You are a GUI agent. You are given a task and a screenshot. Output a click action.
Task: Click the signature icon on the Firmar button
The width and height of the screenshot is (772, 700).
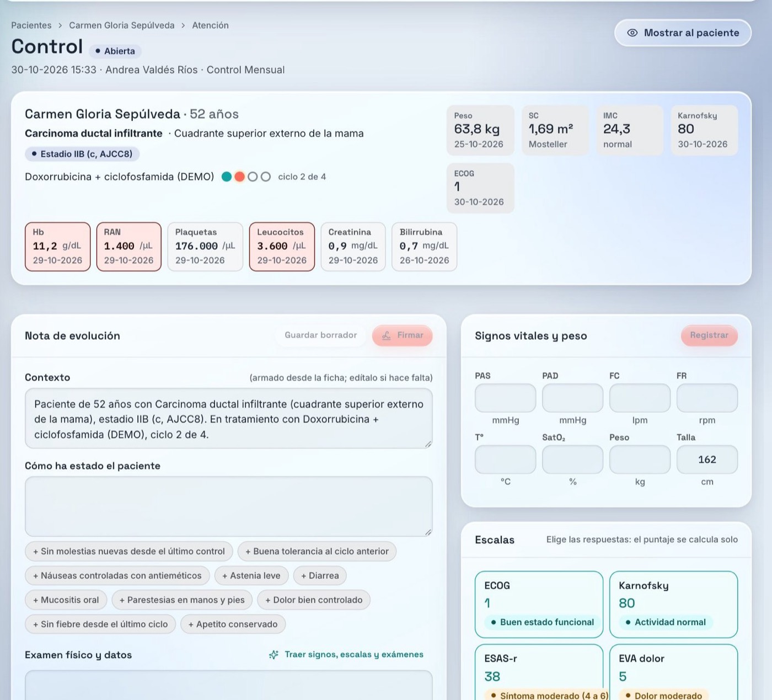tap(387, 335)
